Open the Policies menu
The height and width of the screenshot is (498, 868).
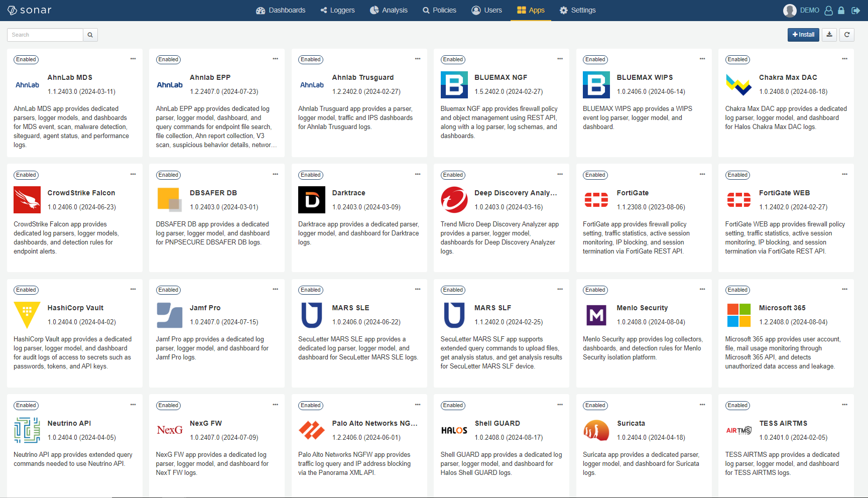439,10
